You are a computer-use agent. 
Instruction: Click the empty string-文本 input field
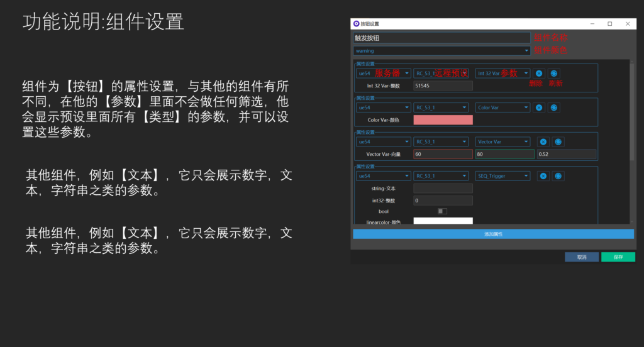[443, 189]
